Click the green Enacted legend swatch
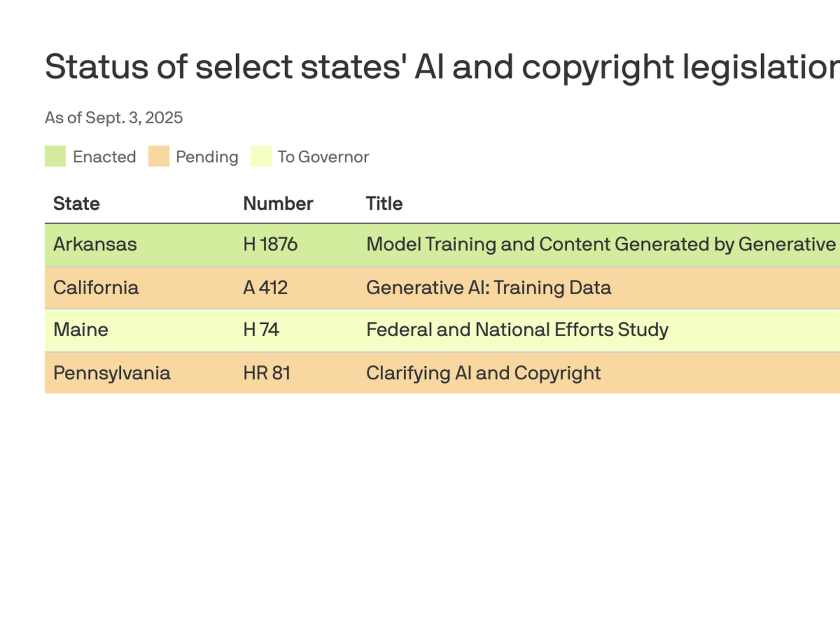 click(x=55, y=156)
